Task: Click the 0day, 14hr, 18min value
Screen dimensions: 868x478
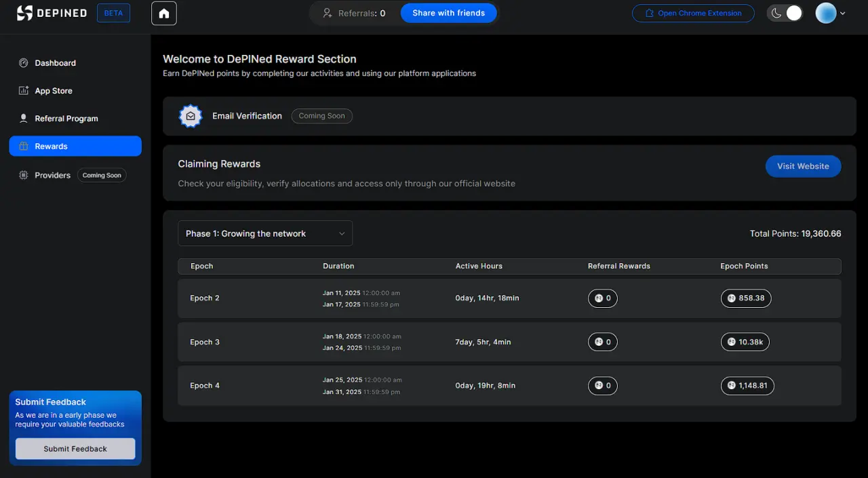Action: 488,298
